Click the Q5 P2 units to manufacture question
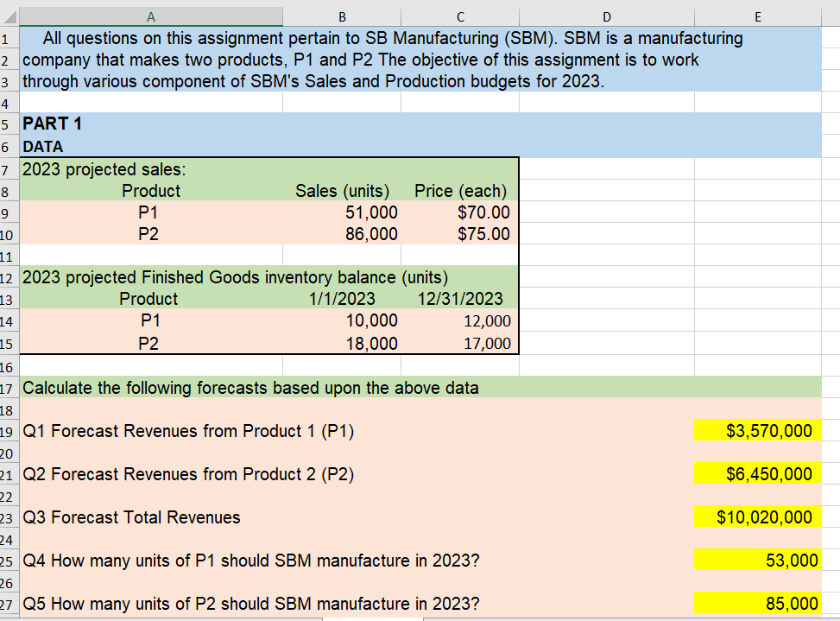 coord(250,604)
